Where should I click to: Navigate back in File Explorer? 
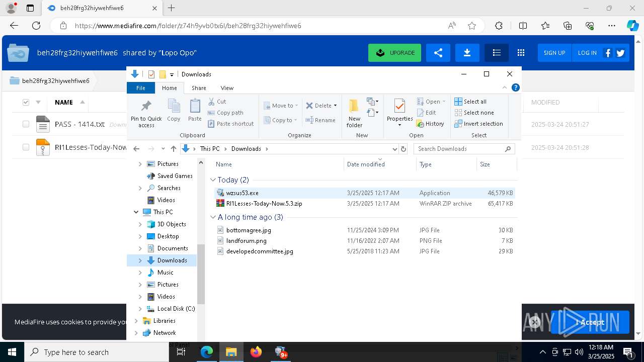[136, 149]
